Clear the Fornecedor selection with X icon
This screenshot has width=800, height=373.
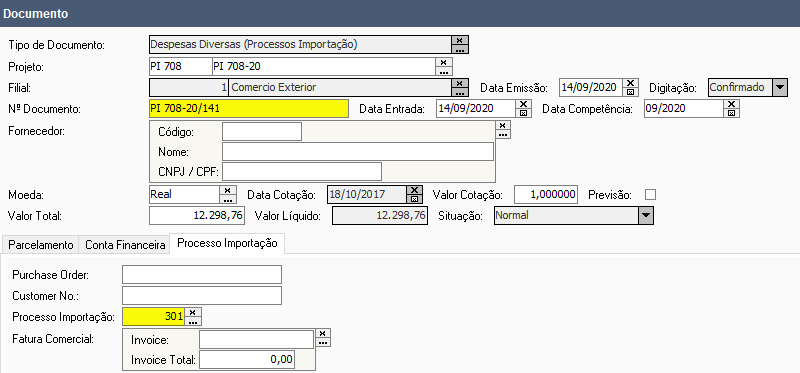click(503, 125)
